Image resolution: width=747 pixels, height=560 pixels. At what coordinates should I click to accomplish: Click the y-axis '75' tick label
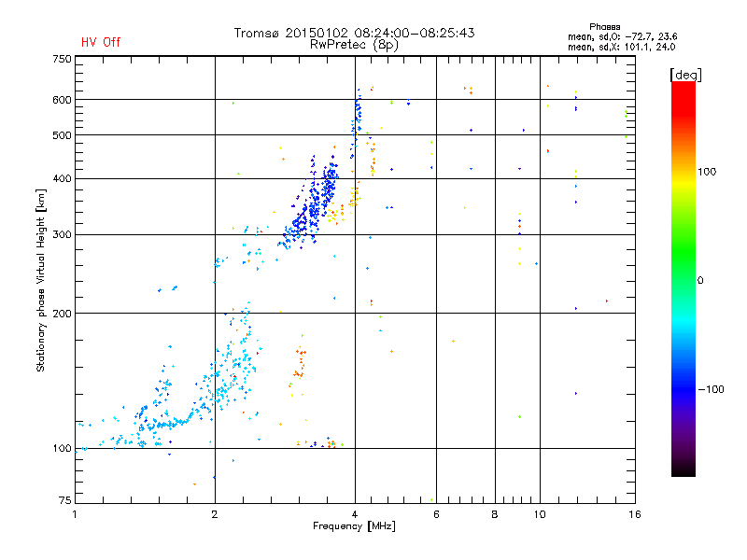(x=65, y=500)
